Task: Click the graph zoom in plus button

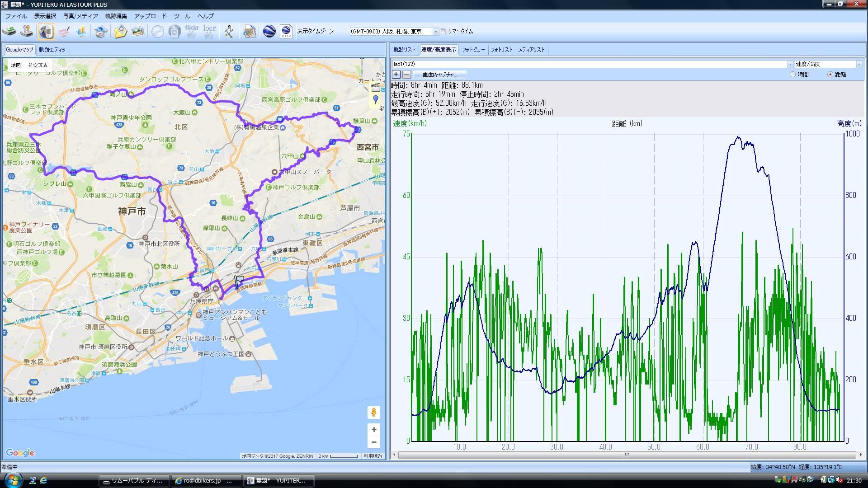Action: coord(396,75)
